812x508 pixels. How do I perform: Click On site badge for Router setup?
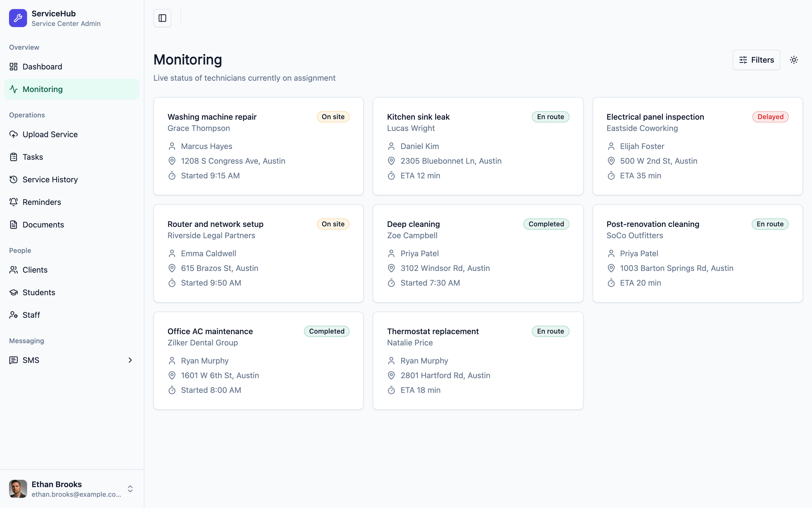point(333,224)
